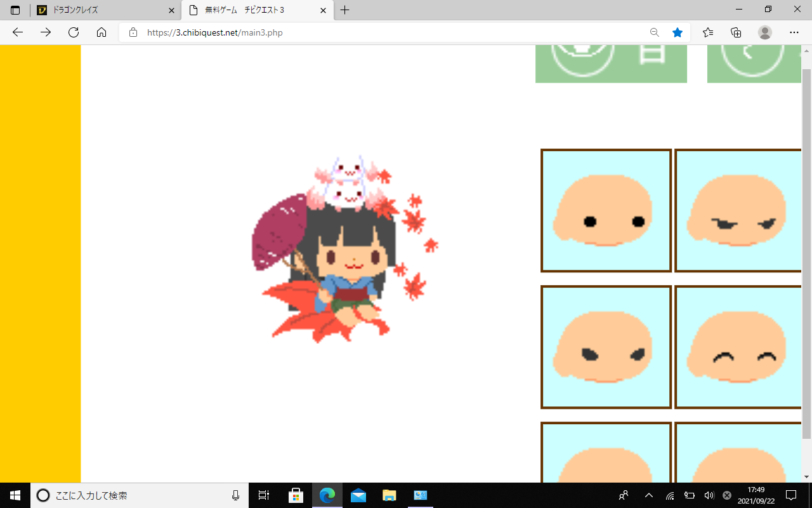812x508 pixels.
Task: Open a new browser tab
Action: click(345, 10)
